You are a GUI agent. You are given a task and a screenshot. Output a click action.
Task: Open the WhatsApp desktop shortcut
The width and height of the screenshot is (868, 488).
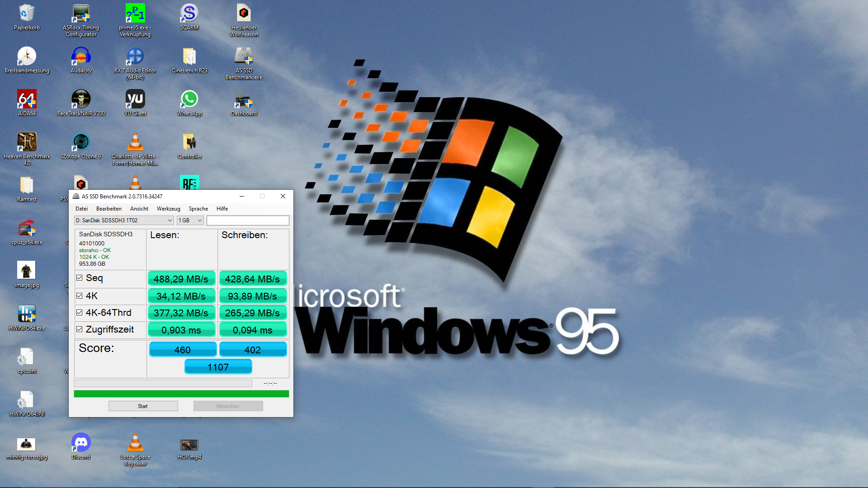pyautogui.click(x=189, y=99)
